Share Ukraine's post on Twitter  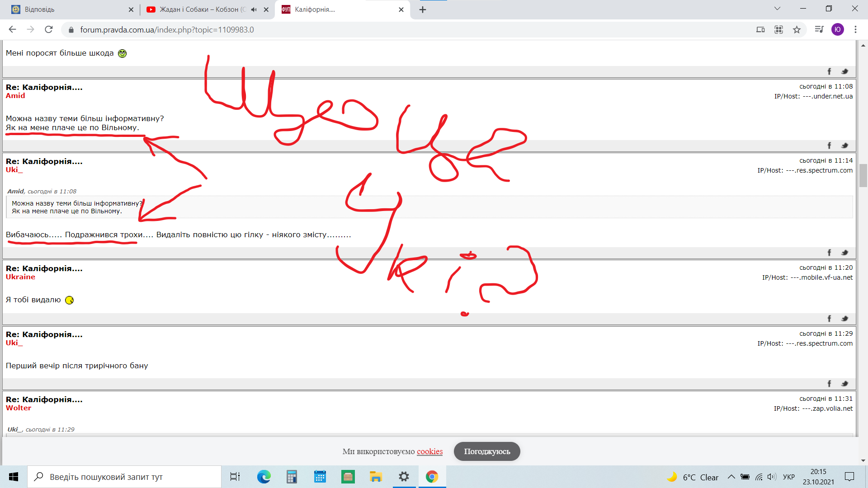[844, 319]
